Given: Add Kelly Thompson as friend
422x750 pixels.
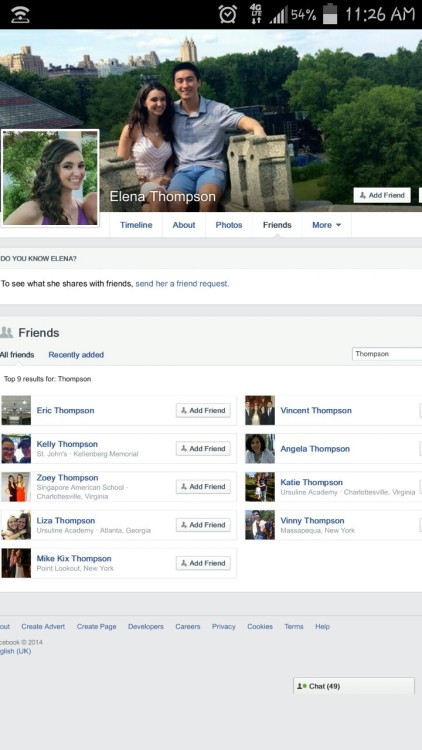Looking at the screenshot, I should (203, 449).
